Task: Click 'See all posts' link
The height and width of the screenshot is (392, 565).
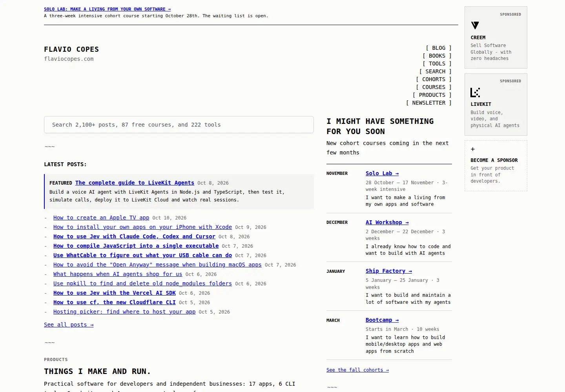Action: (69, 325)
